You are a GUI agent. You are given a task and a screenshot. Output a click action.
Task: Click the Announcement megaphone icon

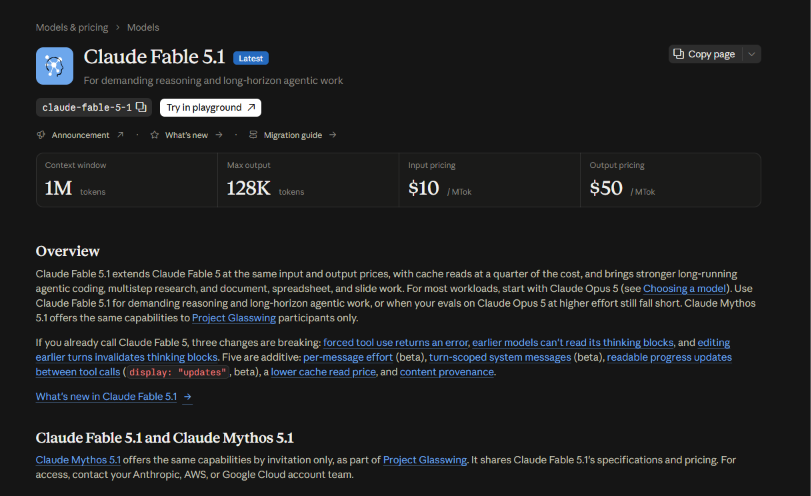[41, 135]
